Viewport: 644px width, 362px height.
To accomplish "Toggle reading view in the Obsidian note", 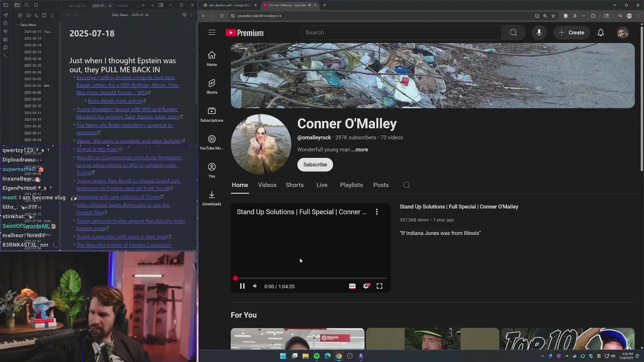I will point(184,15).
